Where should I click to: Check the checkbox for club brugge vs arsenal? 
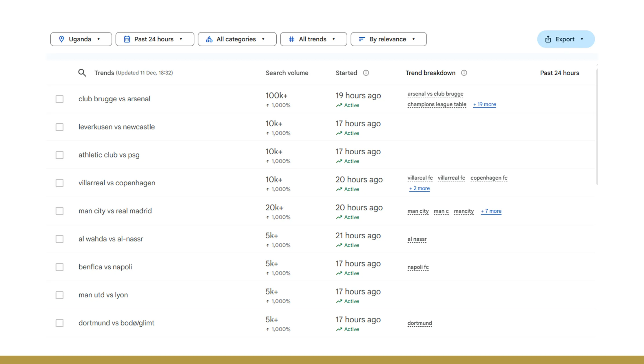click(x=59, y=99)
